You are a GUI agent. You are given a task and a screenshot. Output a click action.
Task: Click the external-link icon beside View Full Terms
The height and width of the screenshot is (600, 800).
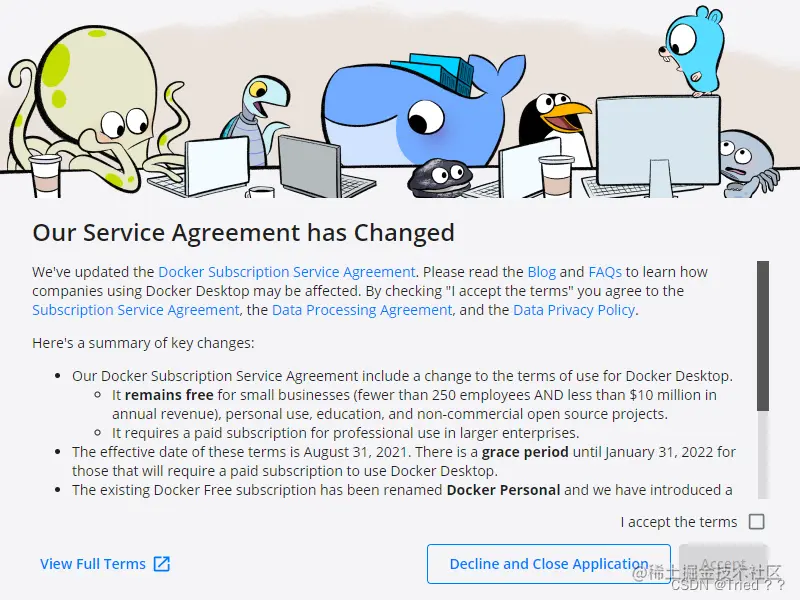162,564
